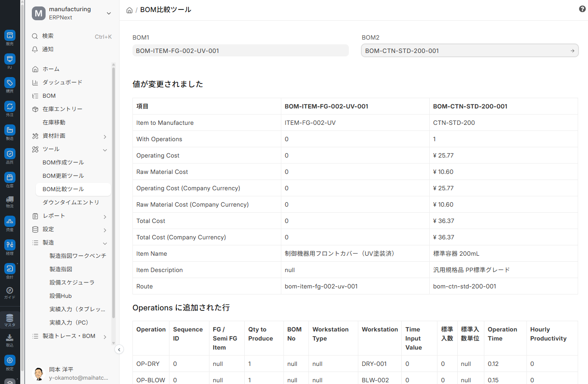Click the BOM2 field arrow link
The width and height of the screenshot is (588, 384).
572,51
